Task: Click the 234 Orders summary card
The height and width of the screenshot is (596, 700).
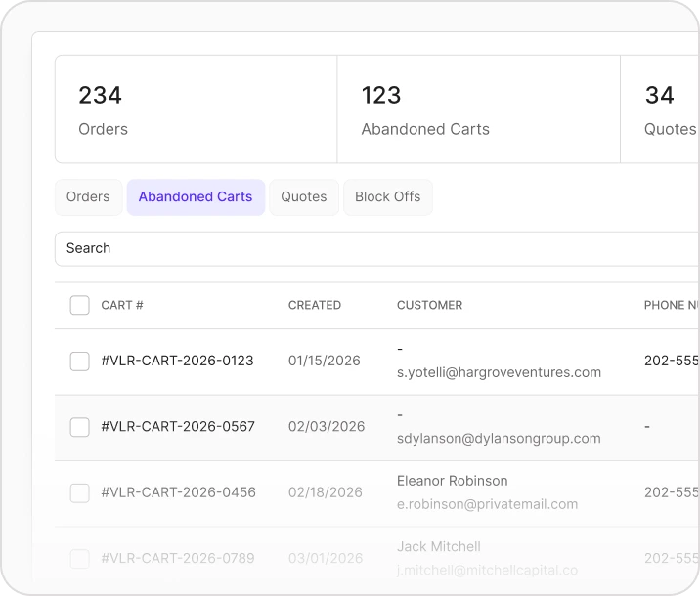Action: point(196,109)
